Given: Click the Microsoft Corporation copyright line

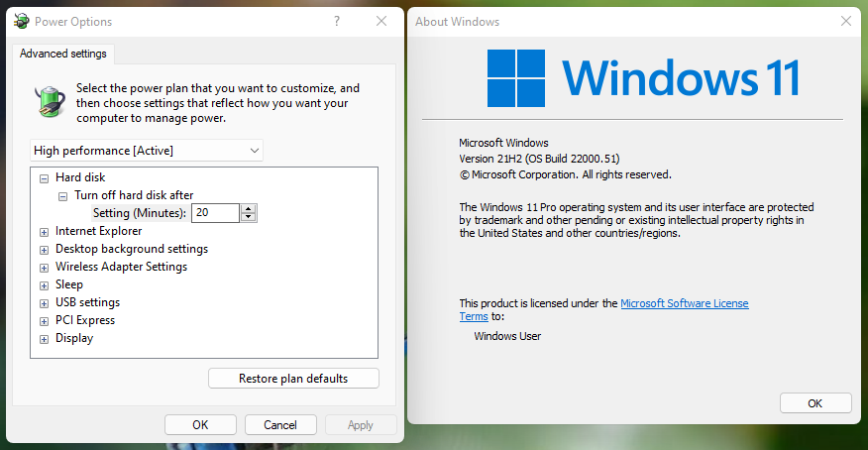Looking at the screenshot, I should [x=565, y=174].
